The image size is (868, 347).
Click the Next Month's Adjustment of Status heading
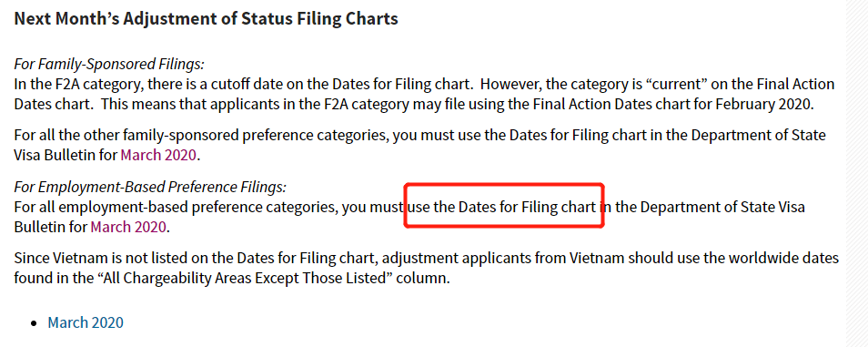pyautogui.click(x=206, y=19)
